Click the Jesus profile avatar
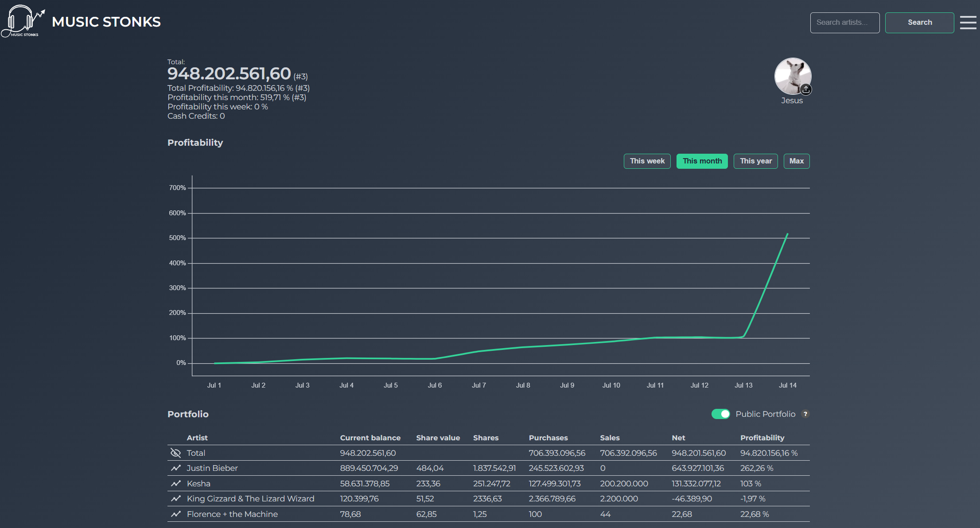This screenshot has width=980, height=528. tap(793, 76)
